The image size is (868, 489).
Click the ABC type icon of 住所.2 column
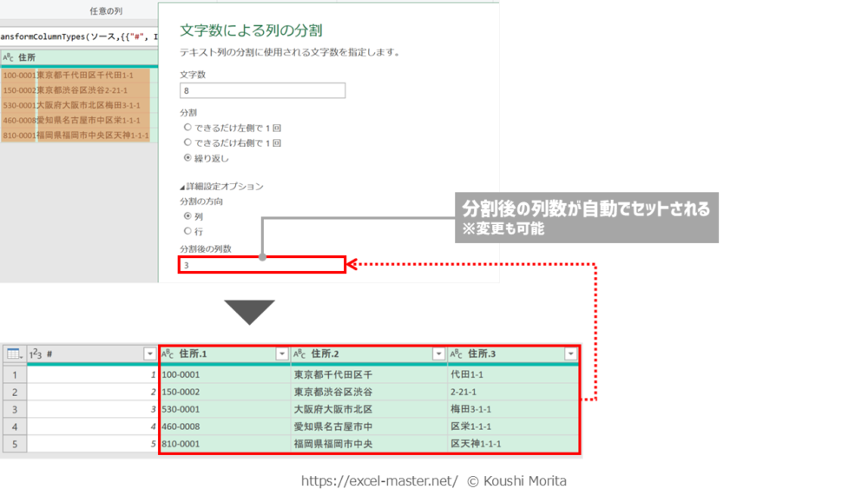point(299,354)
